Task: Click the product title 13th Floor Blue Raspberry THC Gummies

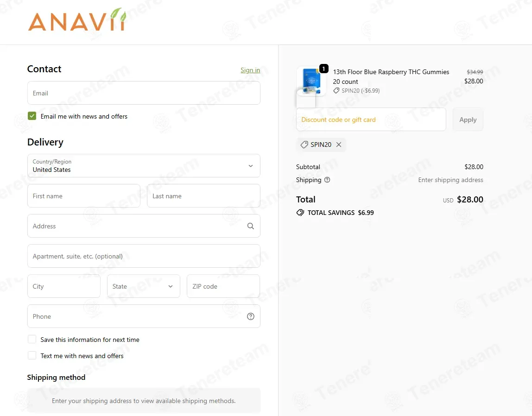Action: tap(391, 72)
